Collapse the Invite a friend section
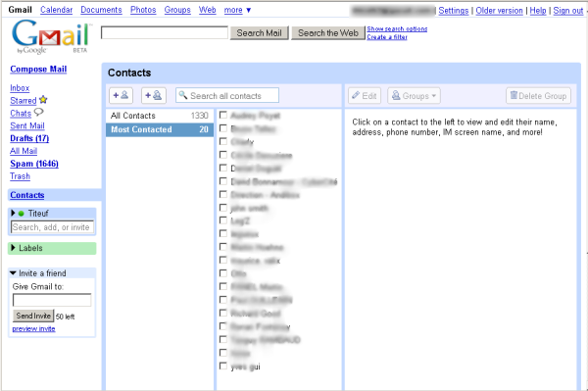 pos(13,272)
